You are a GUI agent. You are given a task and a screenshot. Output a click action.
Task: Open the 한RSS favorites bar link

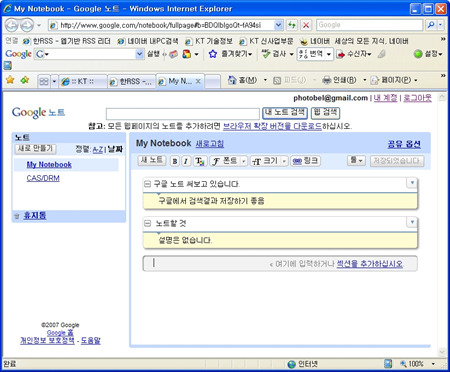[66, 41]
